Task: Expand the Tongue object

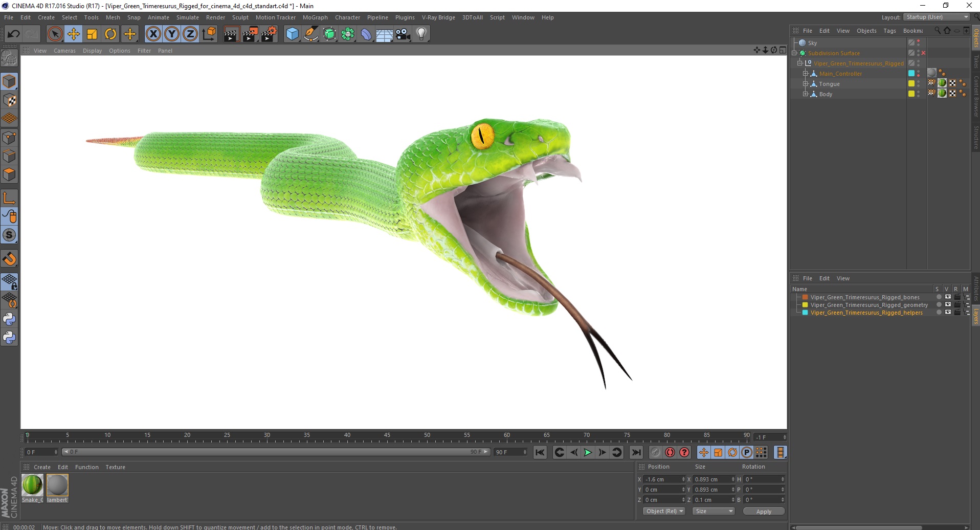Action: [x=805, y=84]
